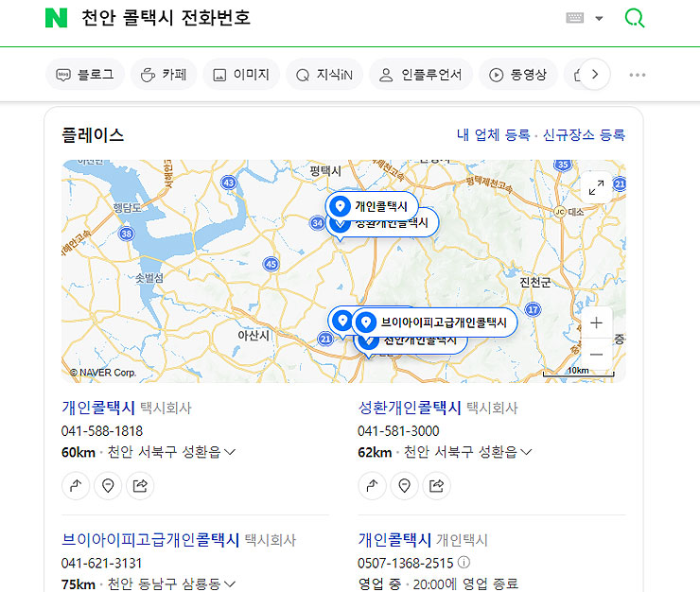Switch to the 동영상 tab
The width and height of the screenshot is (700, 592).
coord(518,74)
